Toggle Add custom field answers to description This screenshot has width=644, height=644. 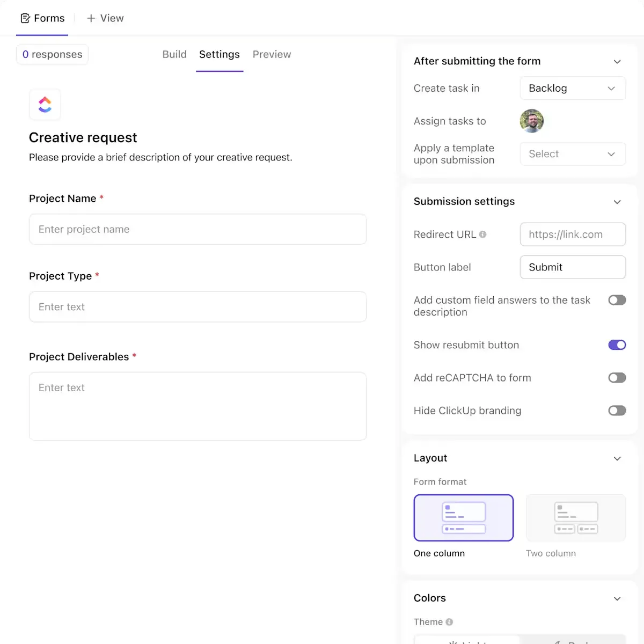coord(617,300)
